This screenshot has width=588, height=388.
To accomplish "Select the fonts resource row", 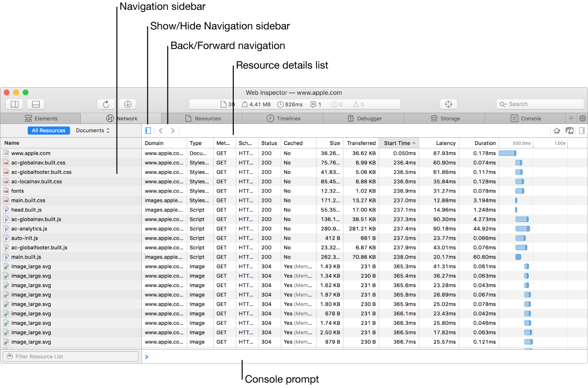I will click(71, 191).
